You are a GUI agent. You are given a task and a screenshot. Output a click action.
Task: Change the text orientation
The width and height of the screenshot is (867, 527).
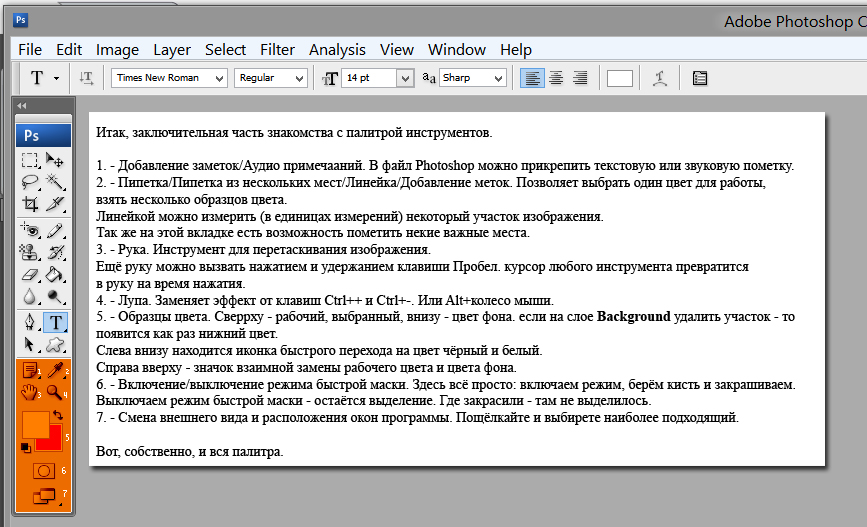pyautogui.click(x=86, y=78)
